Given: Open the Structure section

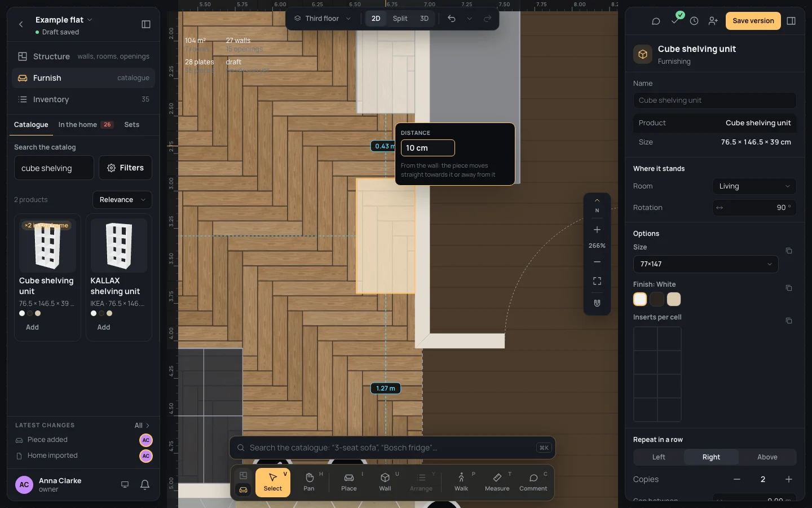Looking at the screenshot, I should [x=83, y=56].
